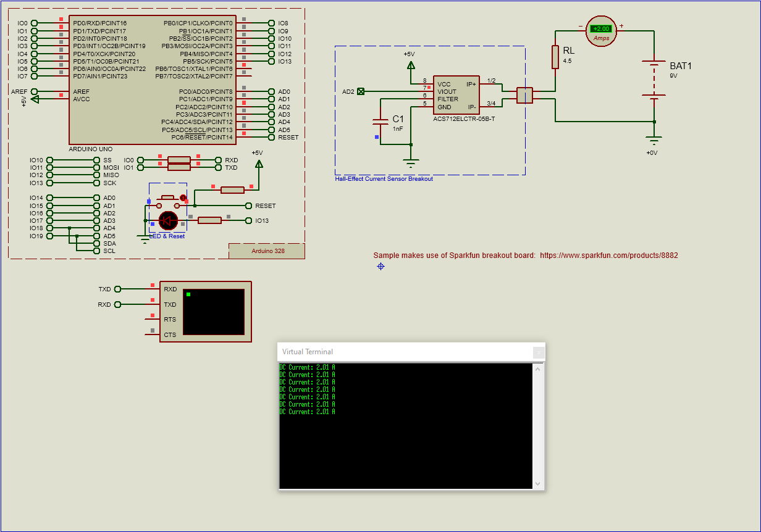Click the AD2 input terminal marker
Image resolution: width=761 pixels, height=532 pixels.
(x=361, y=91)
